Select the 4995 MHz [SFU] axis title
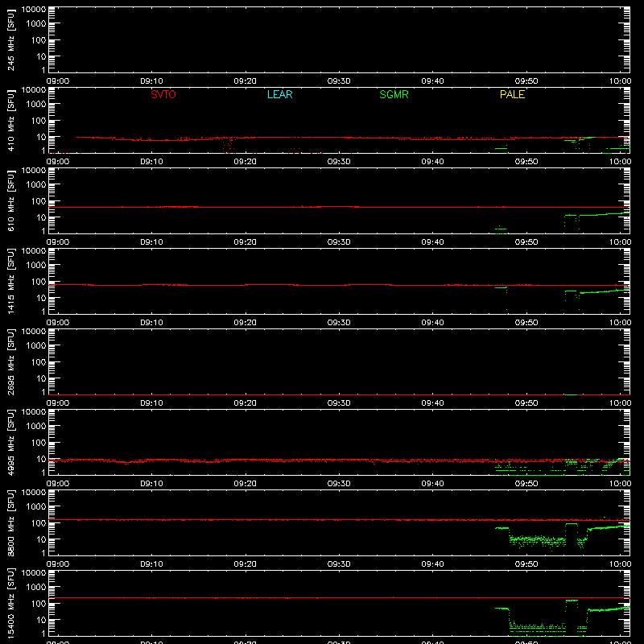The width and height of the screenshot is (644, 644). (10, 442)
